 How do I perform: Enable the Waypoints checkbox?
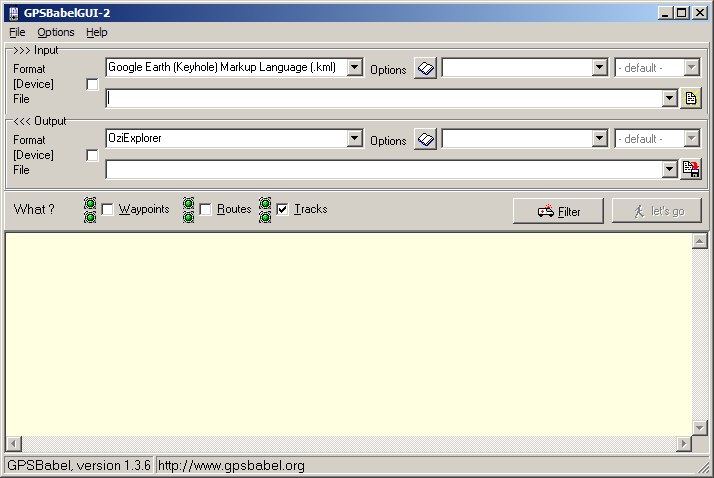pos(107,210)
